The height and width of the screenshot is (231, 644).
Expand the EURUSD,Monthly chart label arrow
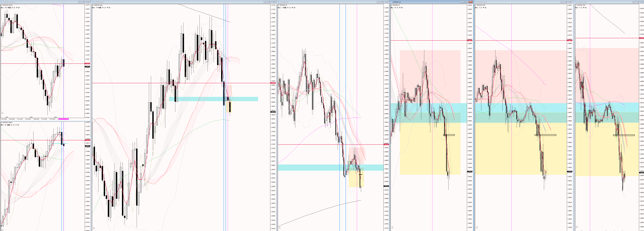point(2,5)
